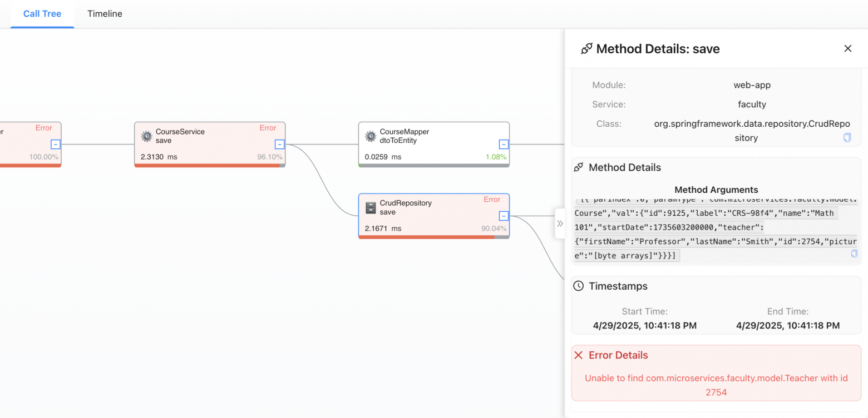The image size is (868, 418).
Task: Copy the Class name value
Action: pos(847,137)
